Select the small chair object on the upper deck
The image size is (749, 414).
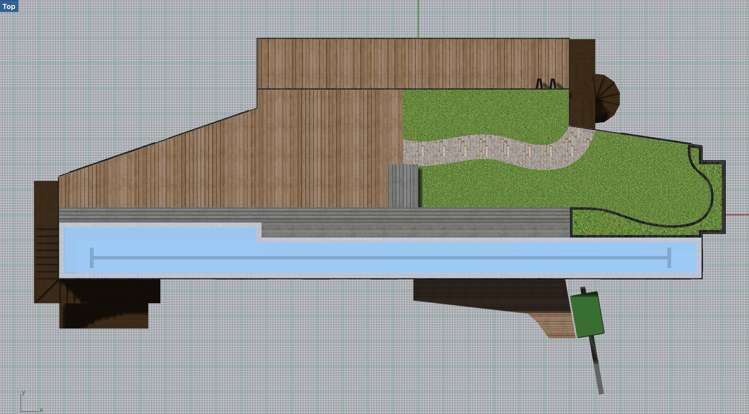[x=545, y=84]
